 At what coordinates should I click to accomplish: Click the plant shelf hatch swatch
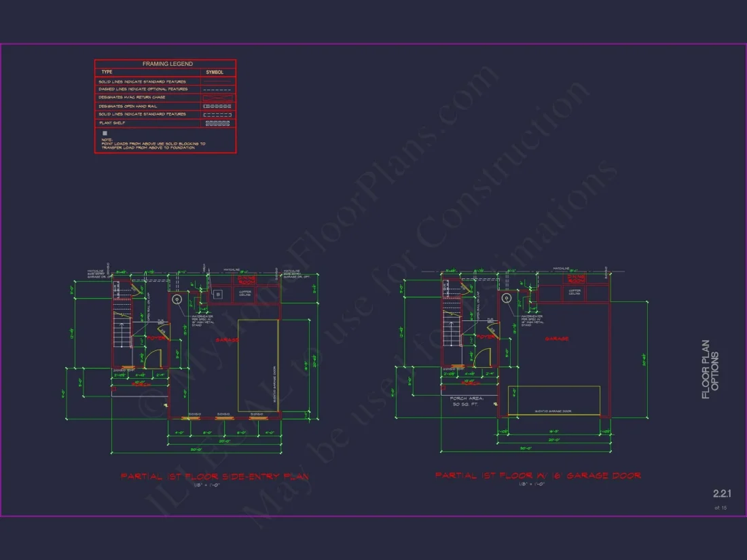click(x=217, y=123)
